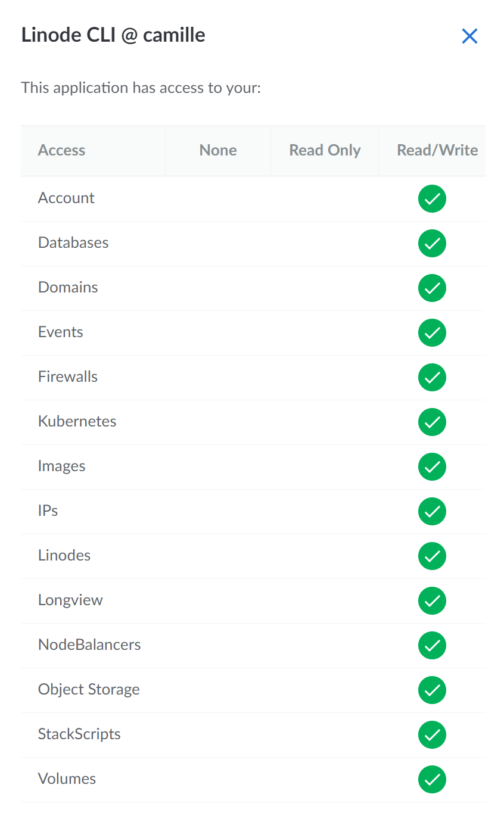The image size is (504, 822).
Task: Toggle the NodeBalancers Read/Write permission check
Action: pyautogui.click(x=432, y=646)
